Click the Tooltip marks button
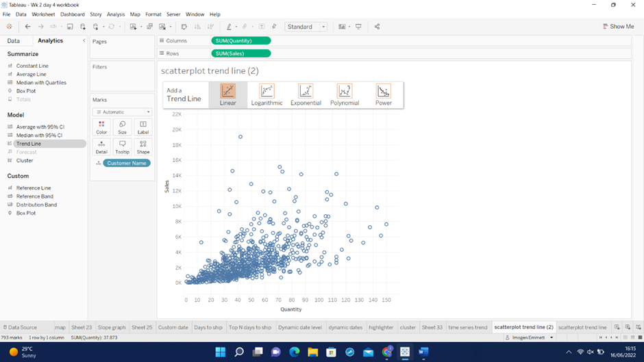 point(122,146)
